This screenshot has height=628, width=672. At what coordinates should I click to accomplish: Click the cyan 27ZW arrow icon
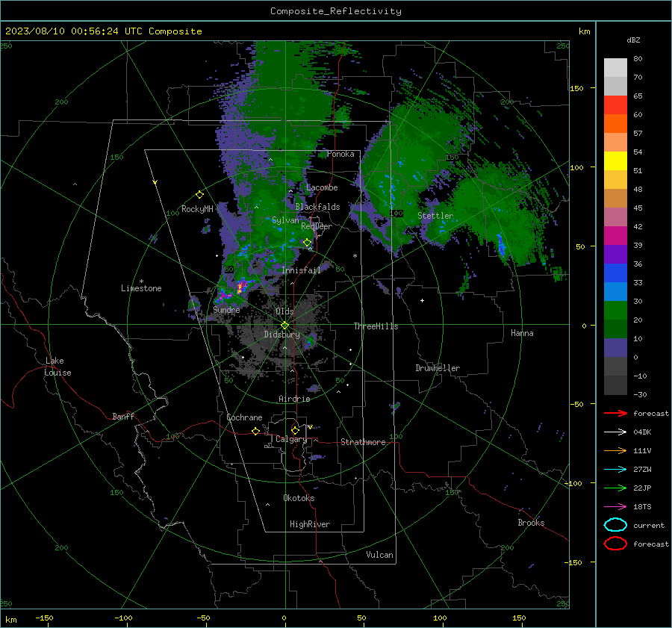click(x=615, y=470)
